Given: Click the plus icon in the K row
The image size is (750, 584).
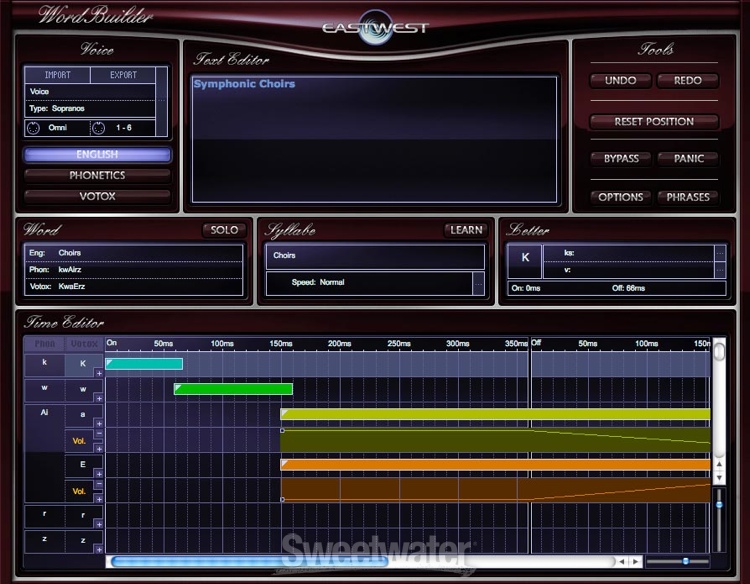Looking at the screenshot, I should (x=99, y=373).
